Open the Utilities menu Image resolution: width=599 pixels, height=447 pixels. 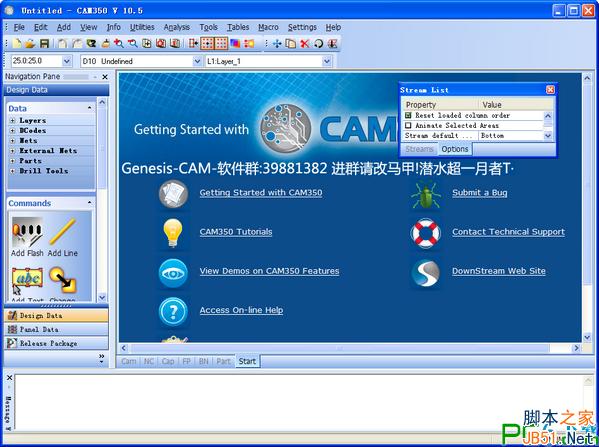[x=142, y=27]
